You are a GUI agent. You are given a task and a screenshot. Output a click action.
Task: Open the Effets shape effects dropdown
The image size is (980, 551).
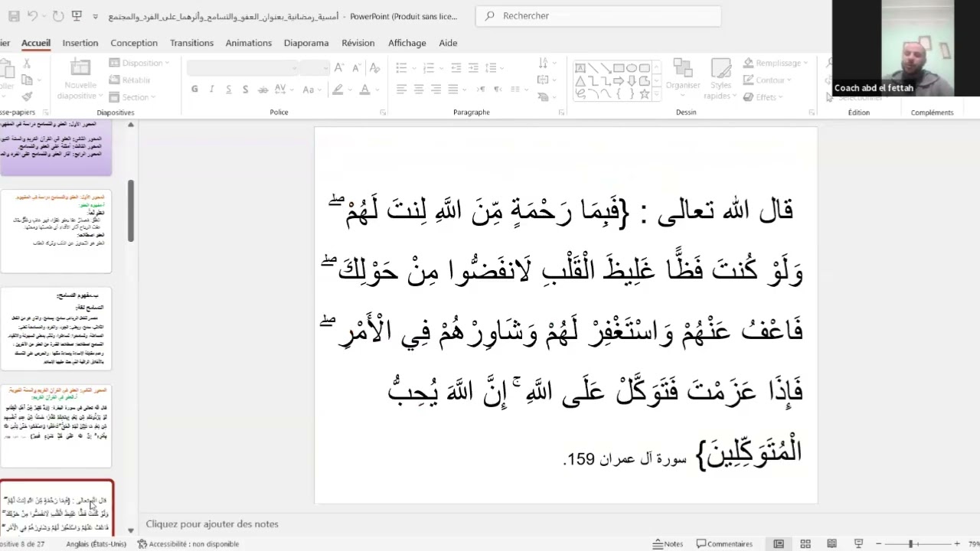point(765,97)
